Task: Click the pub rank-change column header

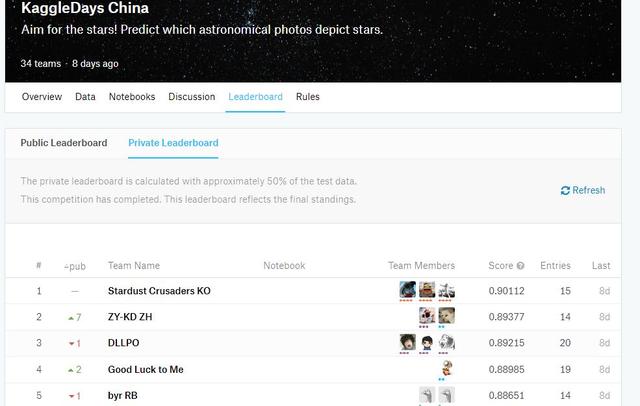Action: (75, 266)
